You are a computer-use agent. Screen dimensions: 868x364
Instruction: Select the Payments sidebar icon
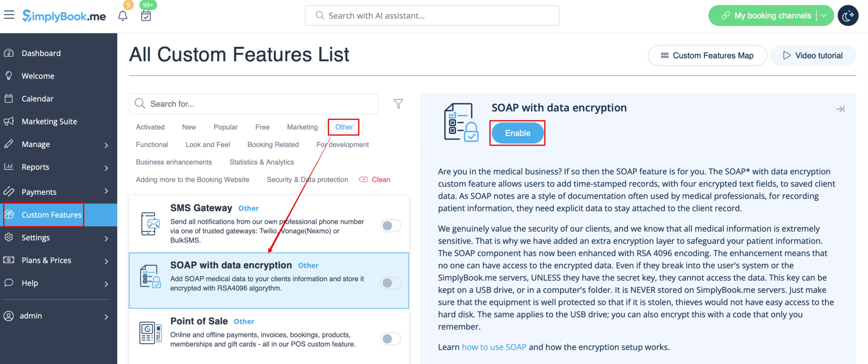click(x=9, y=191)
